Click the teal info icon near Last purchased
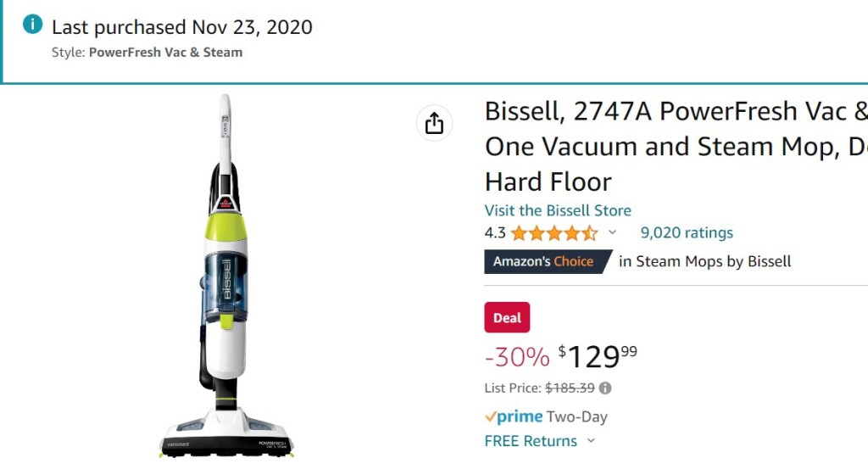Image resolution: width=868 pixels, height=469 pixels. coord(32,25)
